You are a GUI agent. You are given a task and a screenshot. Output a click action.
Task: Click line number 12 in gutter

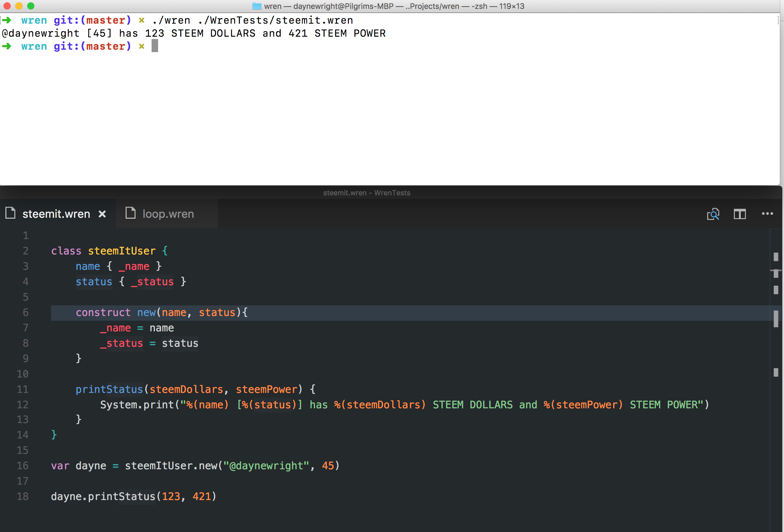click(x=23, y=404)
